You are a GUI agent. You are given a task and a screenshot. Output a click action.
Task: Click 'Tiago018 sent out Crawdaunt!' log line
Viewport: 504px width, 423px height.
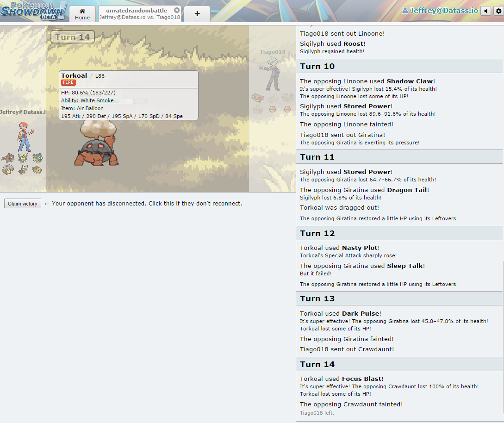coord(347,349)
